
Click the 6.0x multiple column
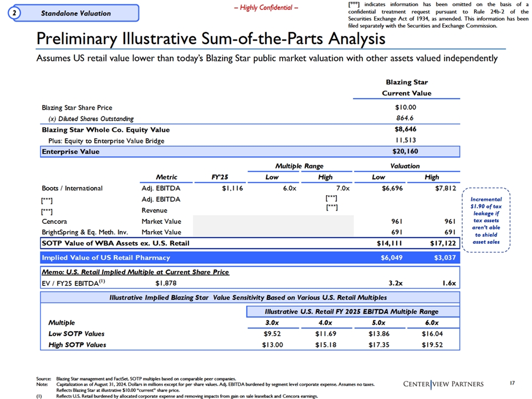pos(432,323)
